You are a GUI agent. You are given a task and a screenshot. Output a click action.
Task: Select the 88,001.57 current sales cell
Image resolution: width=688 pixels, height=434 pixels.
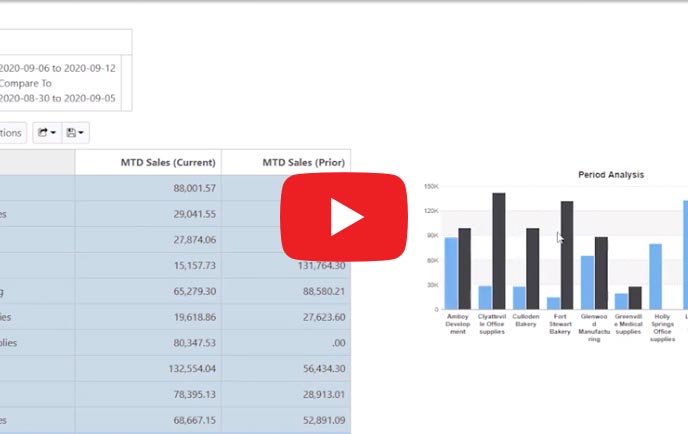187,187
